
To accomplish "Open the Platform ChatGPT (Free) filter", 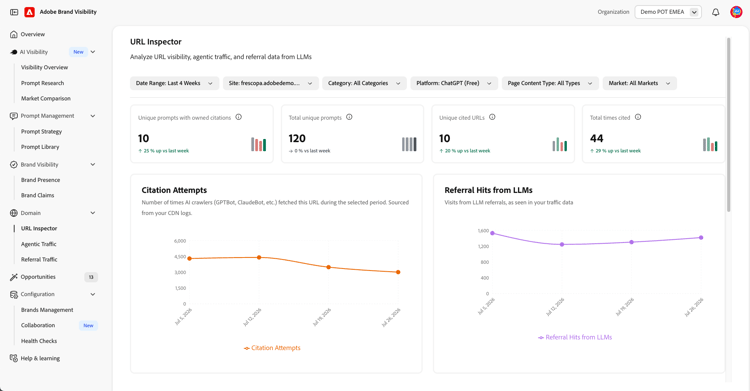I will tap(454, 83).
